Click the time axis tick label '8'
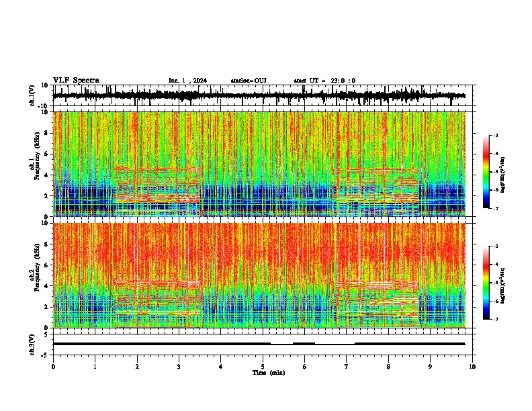Image resolution: width=532 pixels, height=411 pixels. (x=388, y=367)
